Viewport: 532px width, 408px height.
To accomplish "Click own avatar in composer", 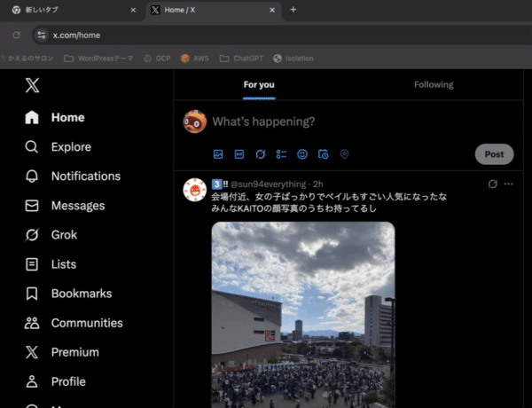I will click(195, 122).
